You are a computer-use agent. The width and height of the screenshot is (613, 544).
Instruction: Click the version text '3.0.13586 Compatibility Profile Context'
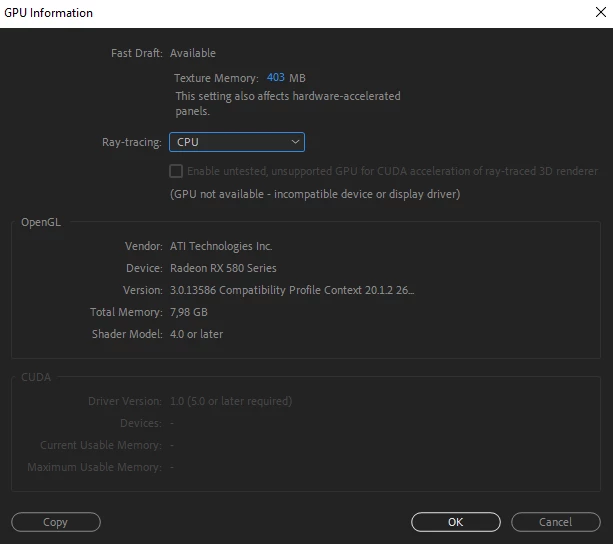coord(266,290)
